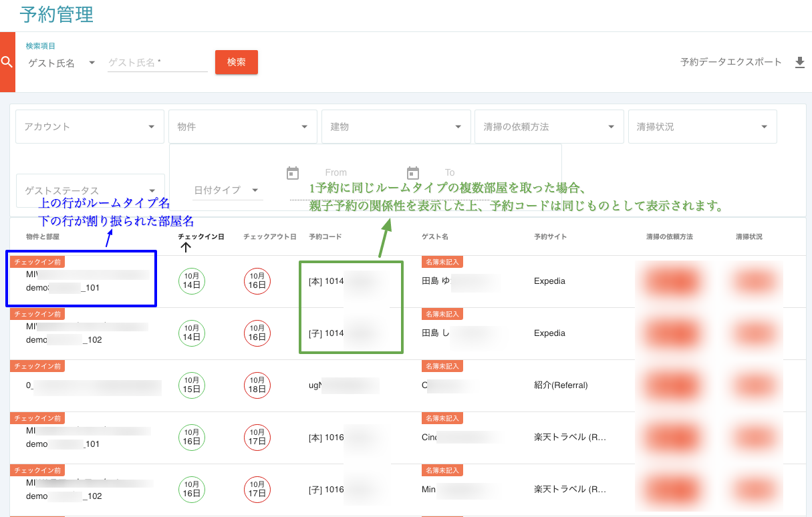Toggle the check-in date sort arrow

(x=186, y=248)
